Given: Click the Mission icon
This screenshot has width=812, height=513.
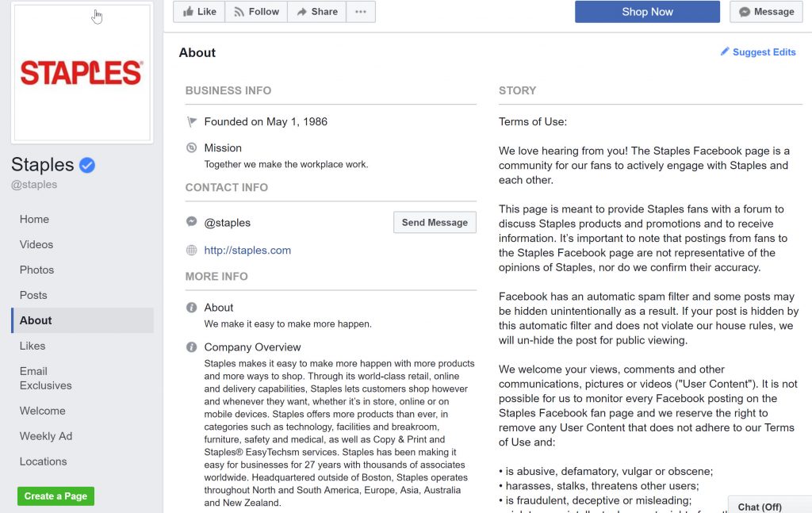Looking at the screenshot, I should click(192, 147).
